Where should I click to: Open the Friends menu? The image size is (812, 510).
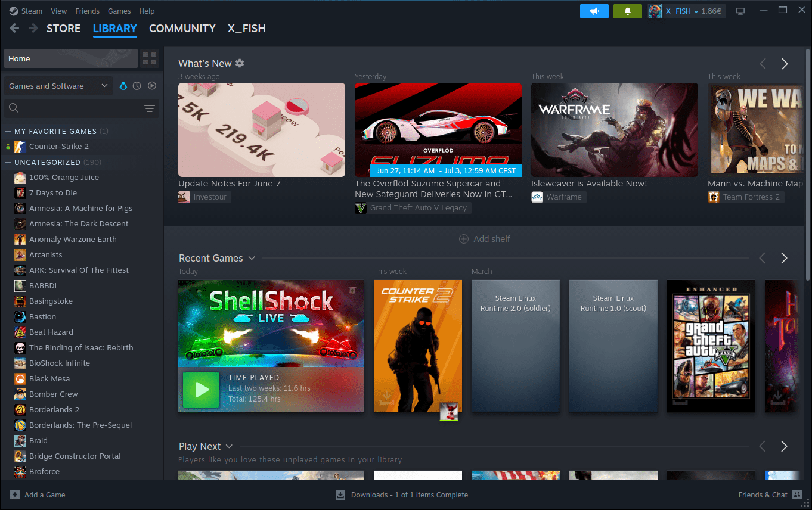pos(88,11)
